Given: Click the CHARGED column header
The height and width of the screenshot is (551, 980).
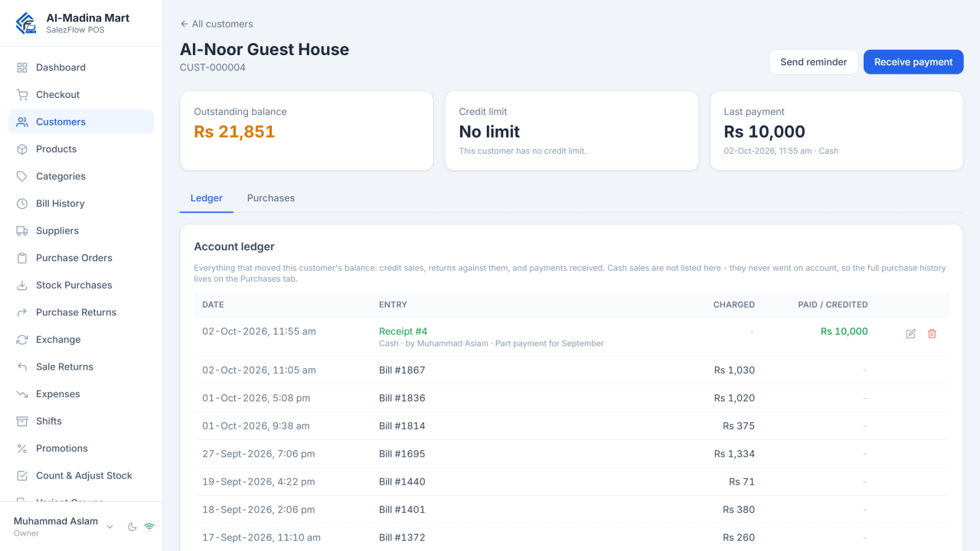Looking at the screenshot, I should point(734,305).
